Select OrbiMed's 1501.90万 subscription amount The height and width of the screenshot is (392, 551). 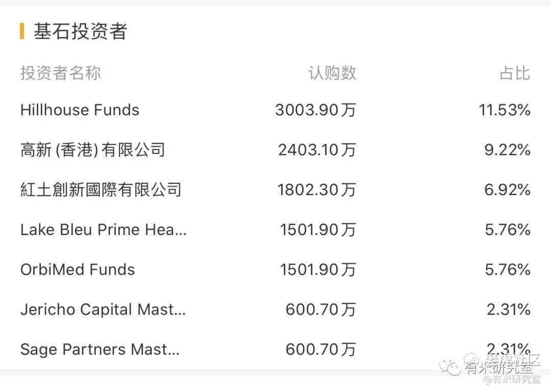click(x=318, y=270)
